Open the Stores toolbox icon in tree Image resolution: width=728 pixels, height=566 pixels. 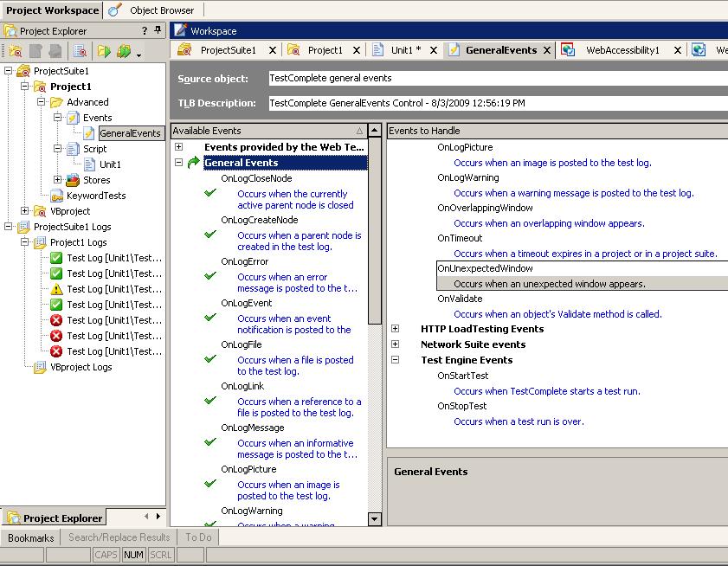coord(73,180)
